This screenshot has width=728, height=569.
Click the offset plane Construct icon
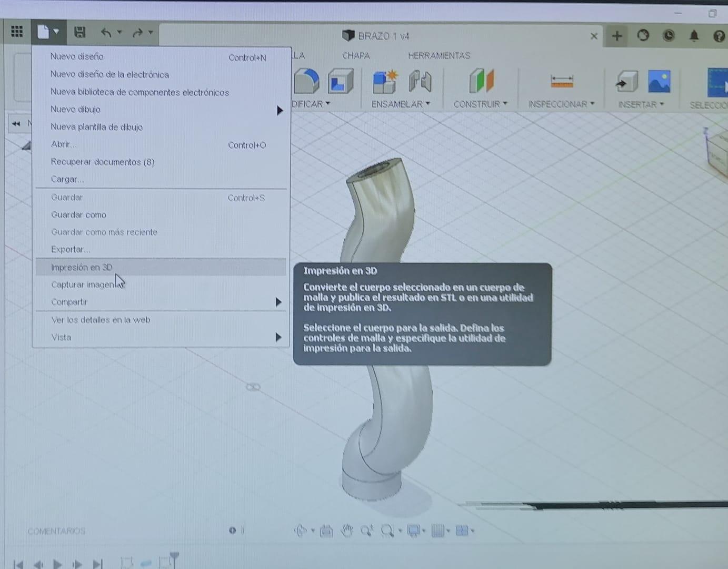pos(481,81)
